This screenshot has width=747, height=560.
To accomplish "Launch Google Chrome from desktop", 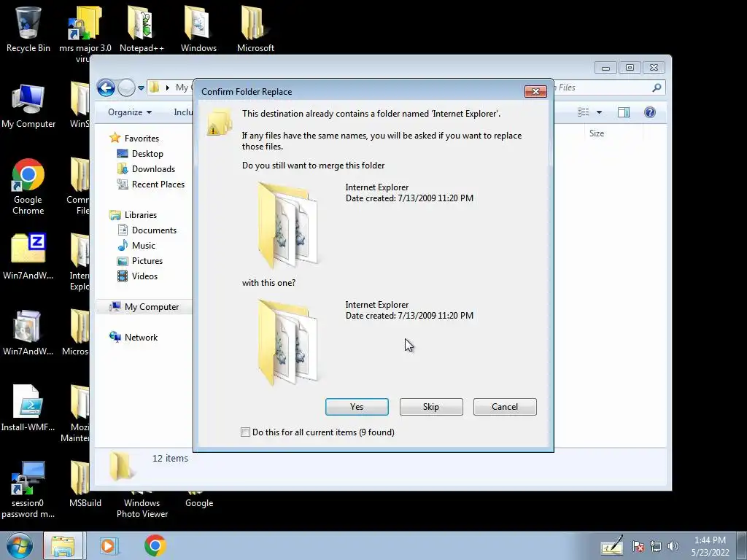I will pos(28,187).
